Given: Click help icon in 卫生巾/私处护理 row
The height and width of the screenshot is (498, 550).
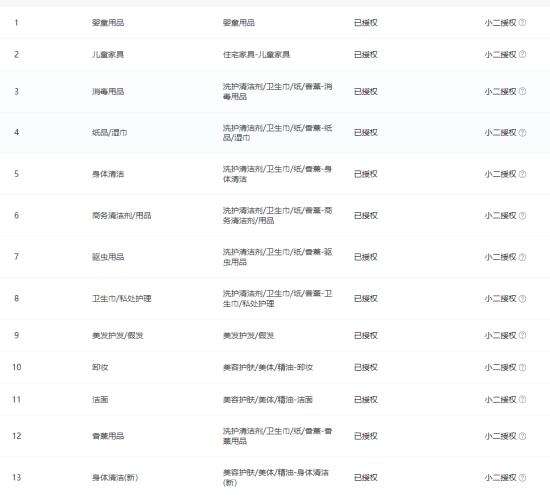Looking at the screenshot, I should click(522, 298).
